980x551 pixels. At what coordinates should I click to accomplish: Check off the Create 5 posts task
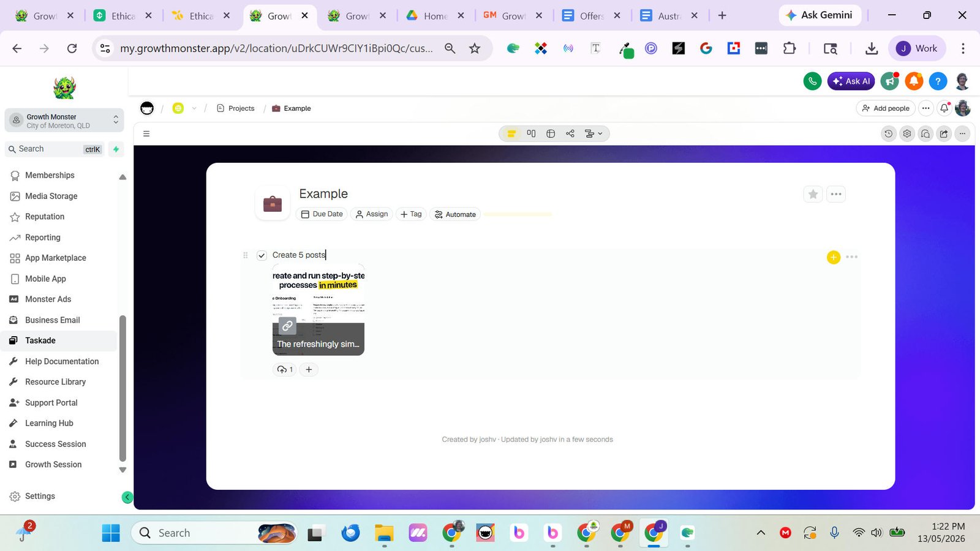[262, 255]
